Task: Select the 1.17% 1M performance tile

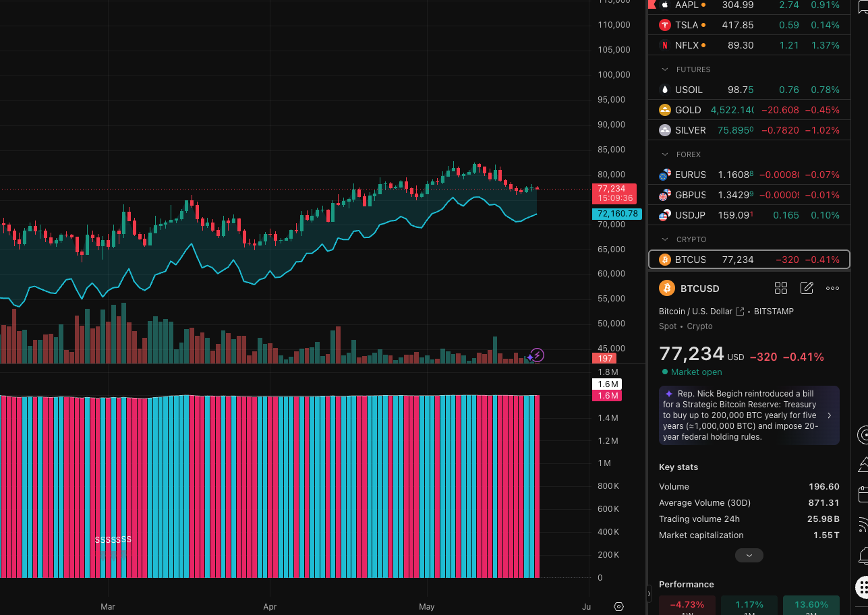Action: (x=749, y=605)
